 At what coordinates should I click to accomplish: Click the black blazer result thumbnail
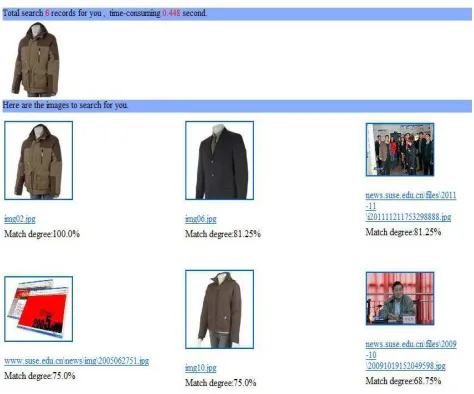[219, 160]
